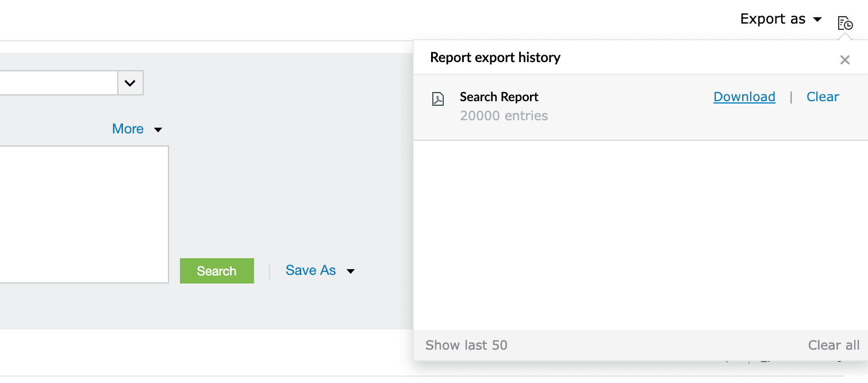Click the Save As chevron icon

(351, 271)
